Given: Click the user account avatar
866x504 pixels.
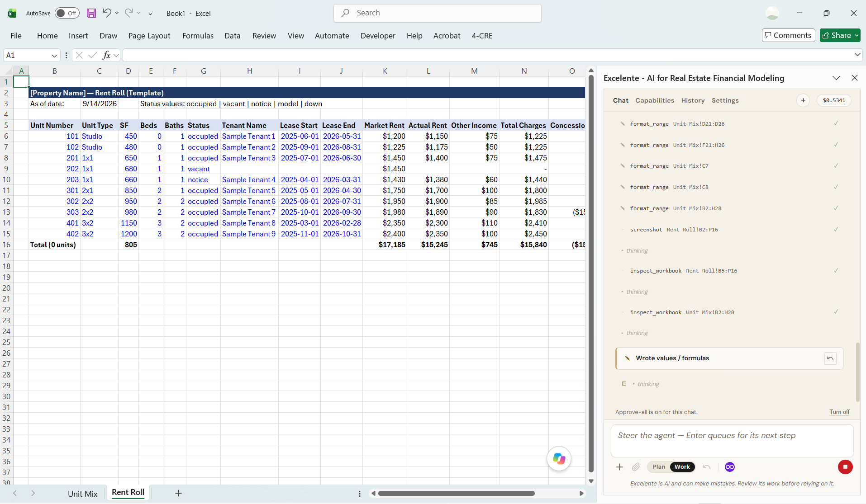Looking at the screenshot, I should click(x=772, y=13).
